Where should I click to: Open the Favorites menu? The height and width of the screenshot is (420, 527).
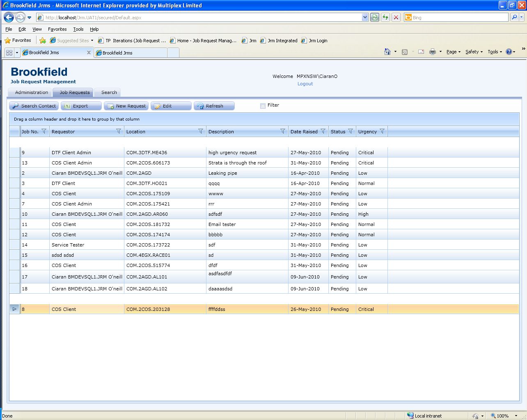point(57,29)
